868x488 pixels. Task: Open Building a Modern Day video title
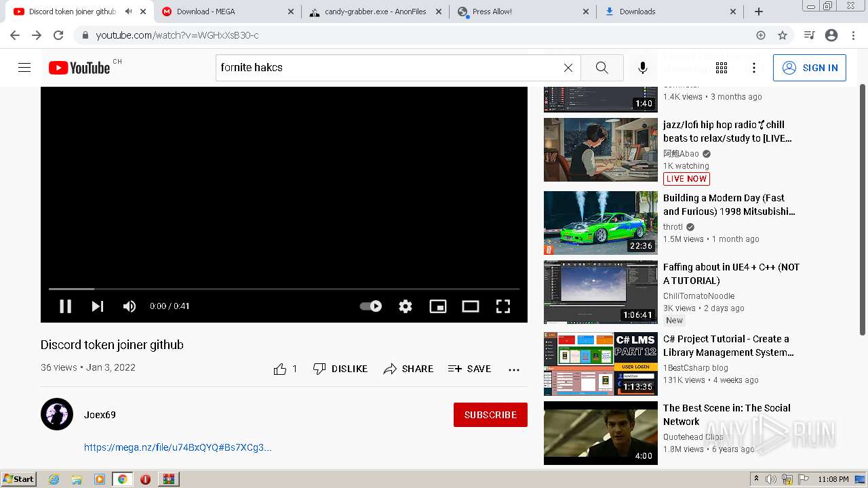coord(729,205)
